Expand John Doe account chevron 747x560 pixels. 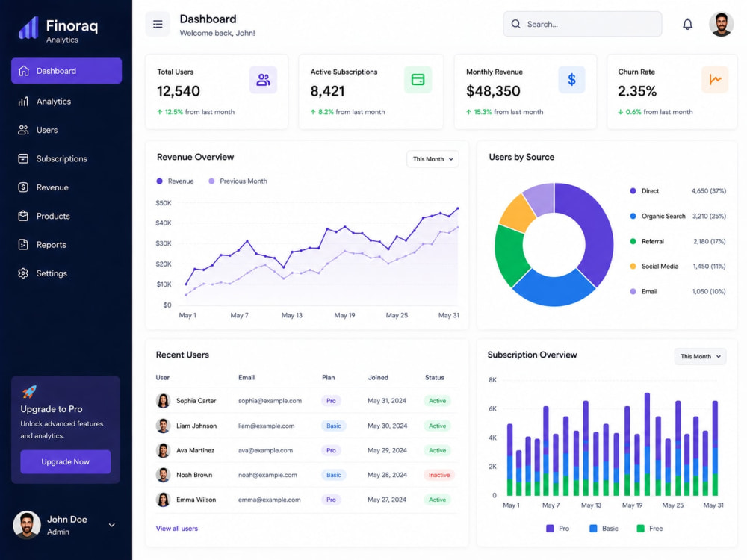pos(111,525)
